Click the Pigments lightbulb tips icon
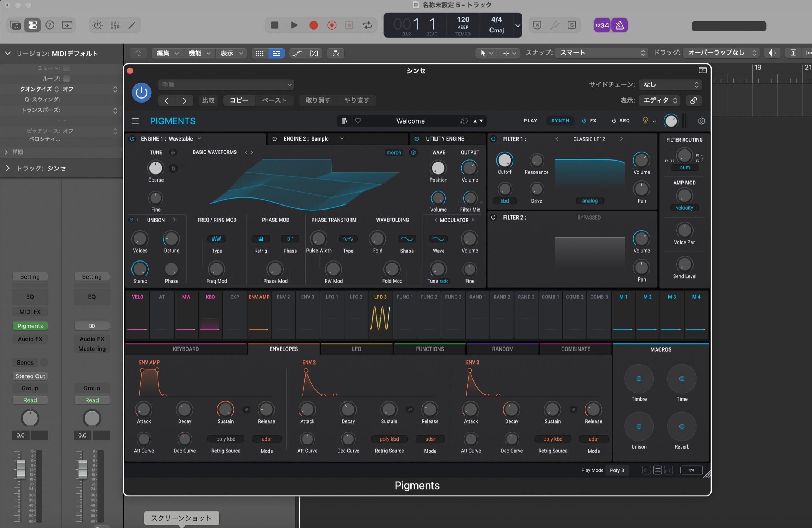This screenshot has width=812, height=528. [x=645, y=121]
